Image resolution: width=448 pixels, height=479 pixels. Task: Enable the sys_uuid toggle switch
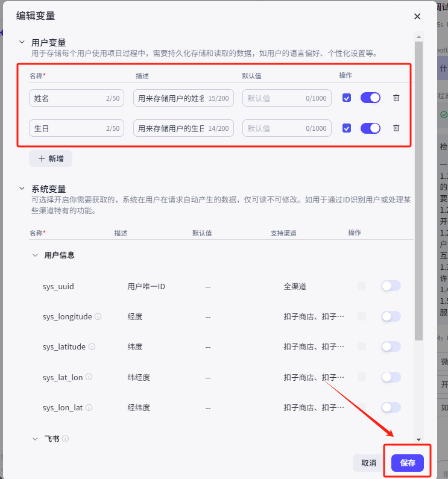(391, 286)
